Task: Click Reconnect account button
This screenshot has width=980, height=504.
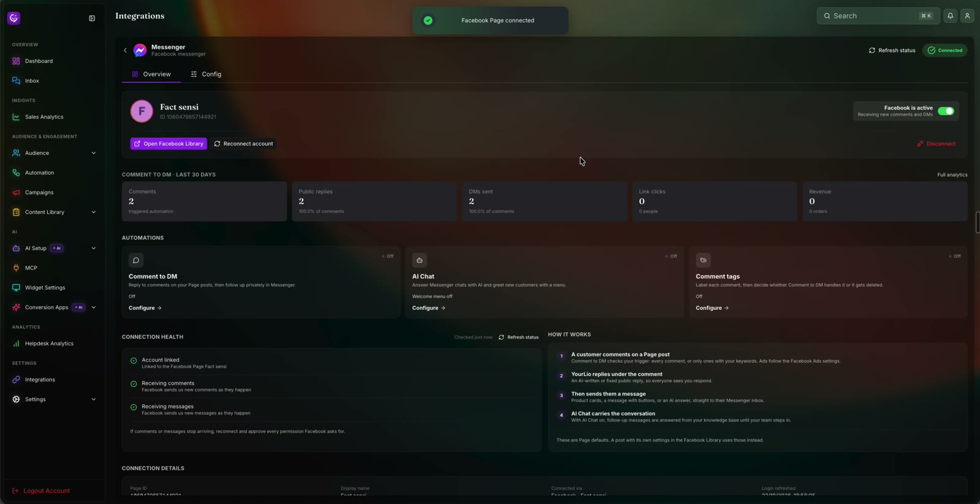Action: pos(244,144)
